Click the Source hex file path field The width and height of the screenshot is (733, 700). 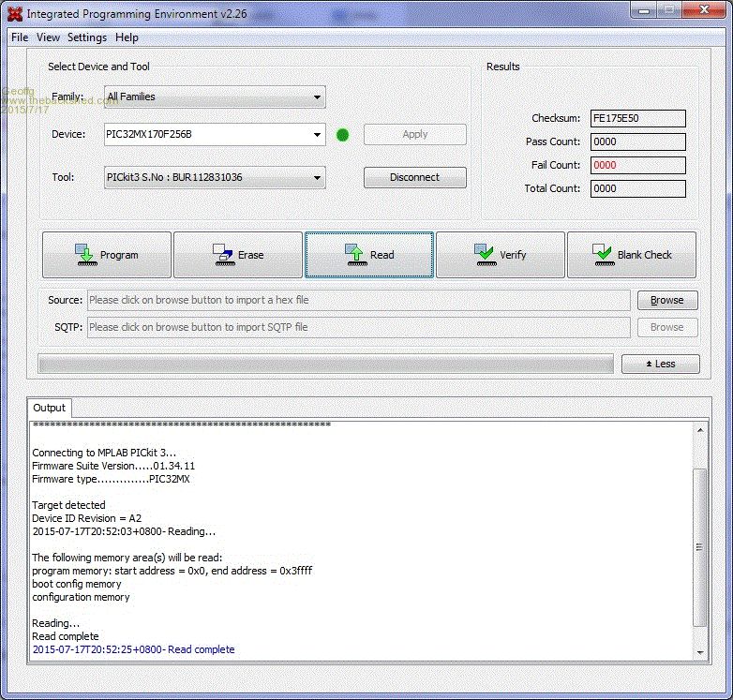(358, 301)
